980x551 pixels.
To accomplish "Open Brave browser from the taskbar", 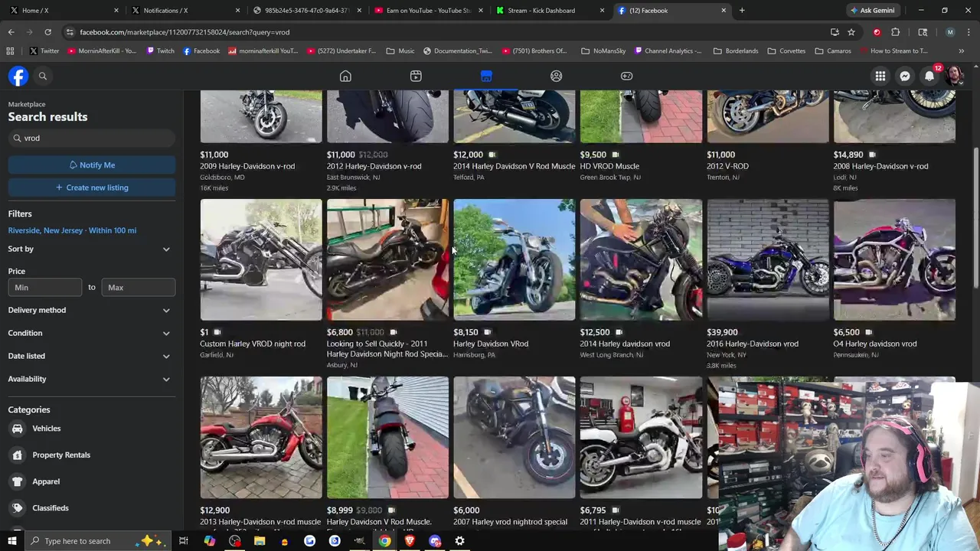I will [x=410, y=541].
